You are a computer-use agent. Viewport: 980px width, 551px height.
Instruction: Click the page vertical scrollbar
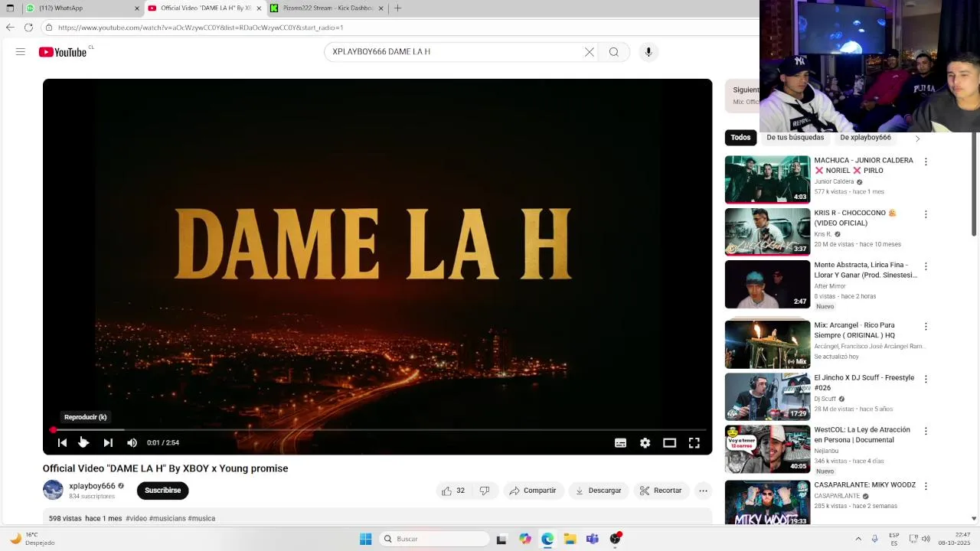click(x=974, y=184)
